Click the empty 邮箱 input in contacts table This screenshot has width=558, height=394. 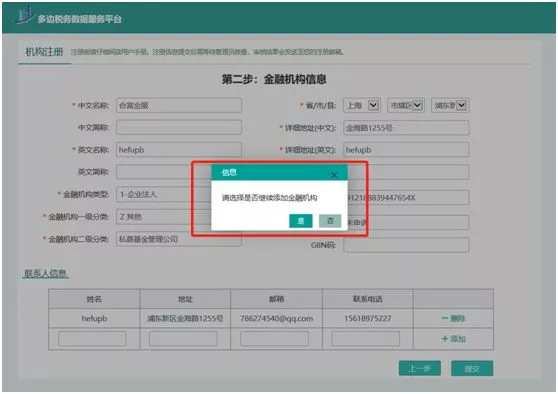pyautogui.click(x=274, y=338)
